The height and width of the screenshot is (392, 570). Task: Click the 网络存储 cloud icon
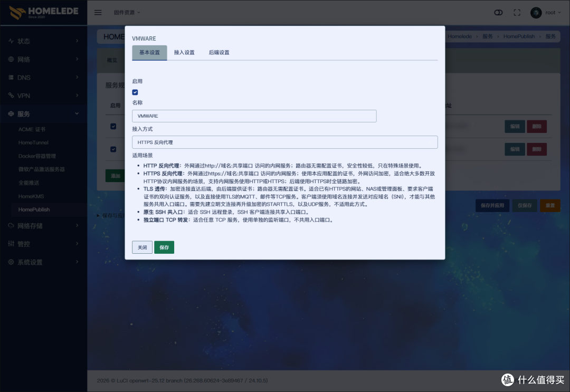coord(11,226)
